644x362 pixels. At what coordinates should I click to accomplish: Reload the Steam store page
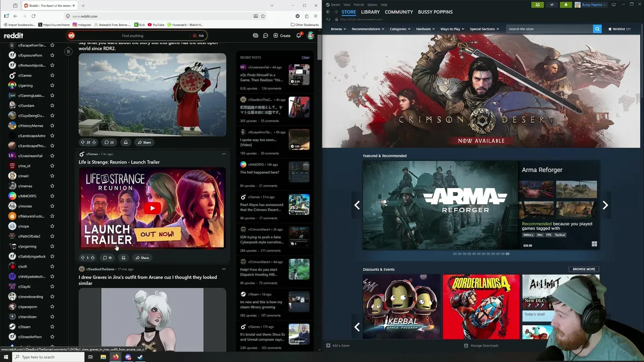(328, 19)
